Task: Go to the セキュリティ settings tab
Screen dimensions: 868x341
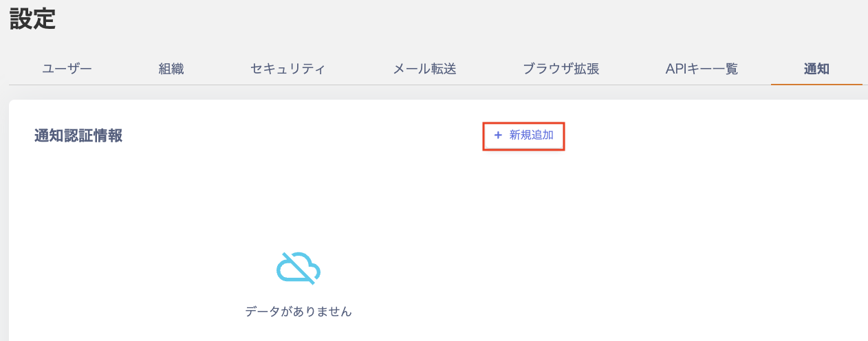Action: coord(287,69)
